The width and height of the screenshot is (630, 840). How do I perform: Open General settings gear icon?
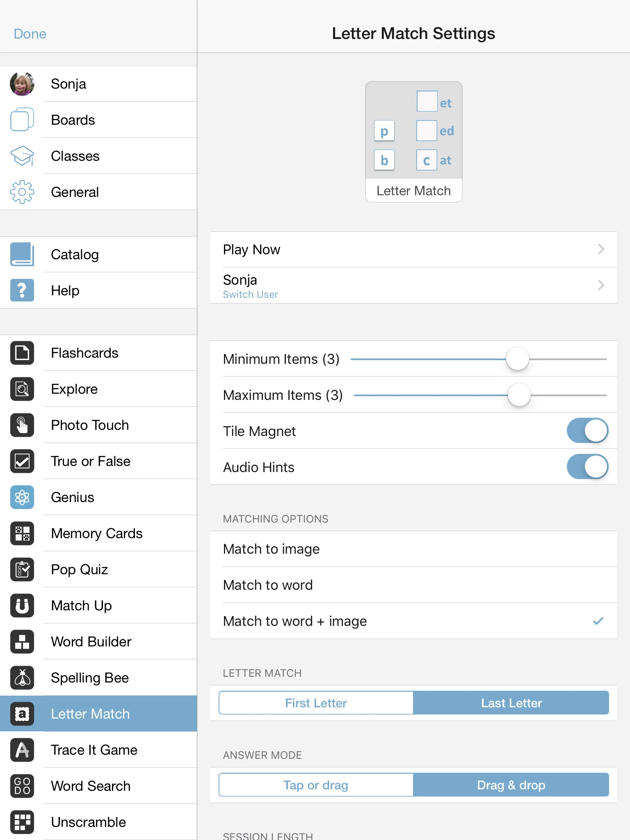pyautogui.click(x=22, y=192)
